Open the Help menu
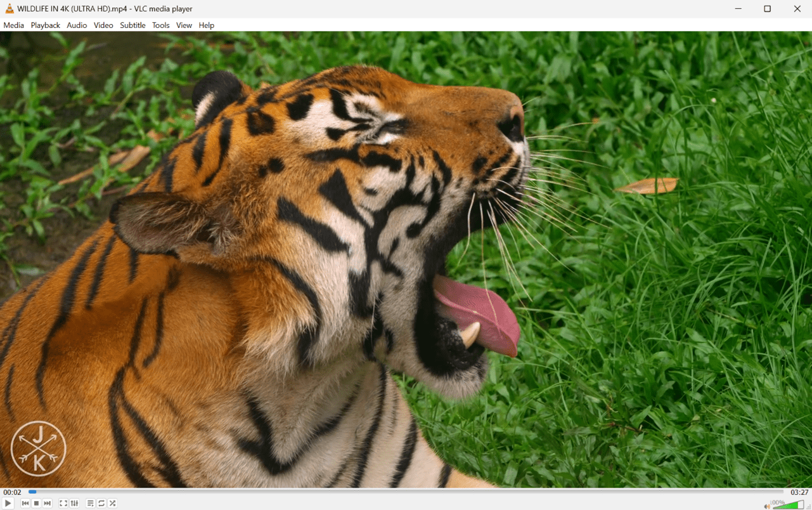The width and height of the screenshot is (812, 510). [206, 25]
